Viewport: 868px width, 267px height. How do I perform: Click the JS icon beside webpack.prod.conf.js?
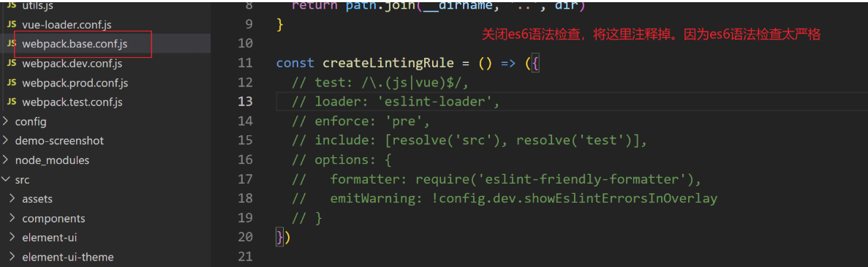11,83
